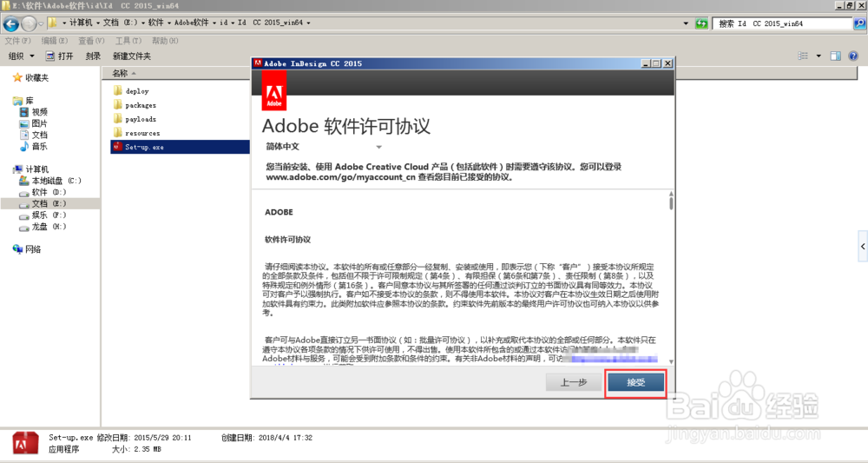Open the 文档 library
The width and height of the screenshot is (868, 463).
click(33, 135)
